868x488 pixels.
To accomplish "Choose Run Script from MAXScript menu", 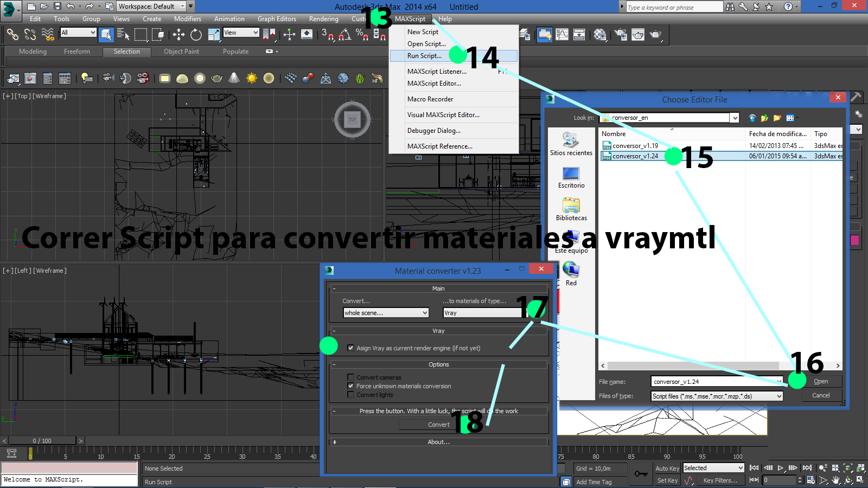I will pos(454,56).
